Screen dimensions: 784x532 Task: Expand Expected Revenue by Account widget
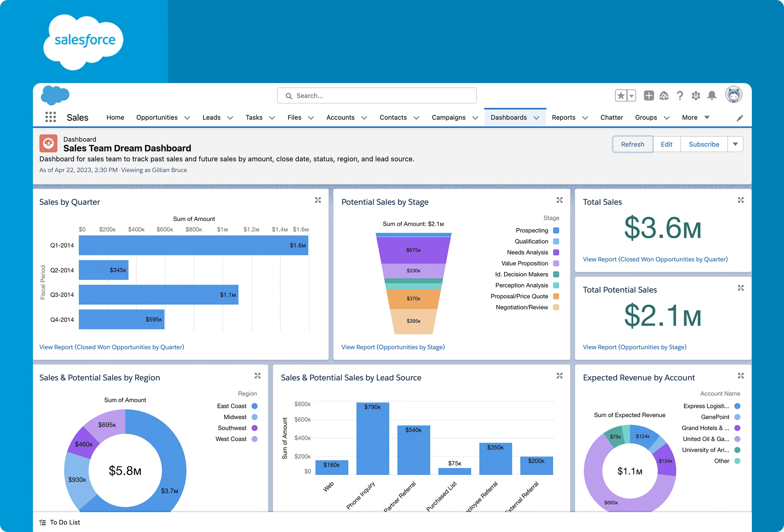740,376
